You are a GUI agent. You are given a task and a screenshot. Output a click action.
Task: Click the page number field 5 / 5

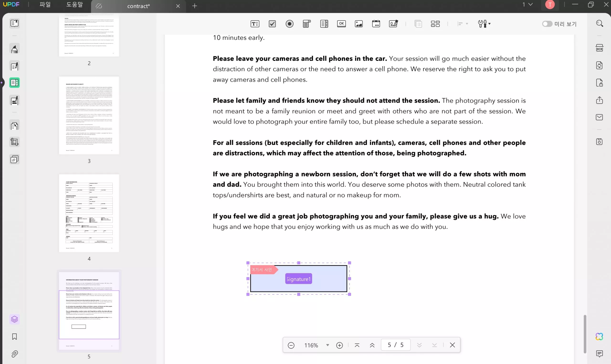coord(395,345)
